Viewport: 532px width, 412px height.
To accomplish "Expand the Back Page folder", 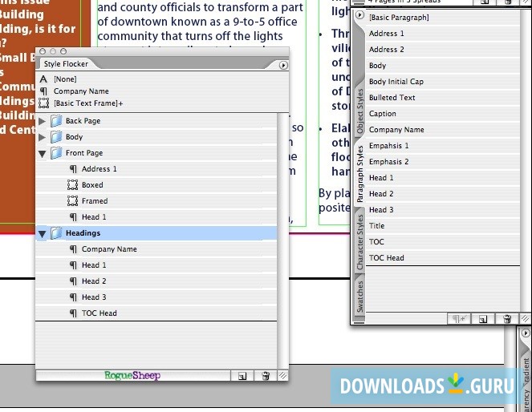I will [42, 121].
